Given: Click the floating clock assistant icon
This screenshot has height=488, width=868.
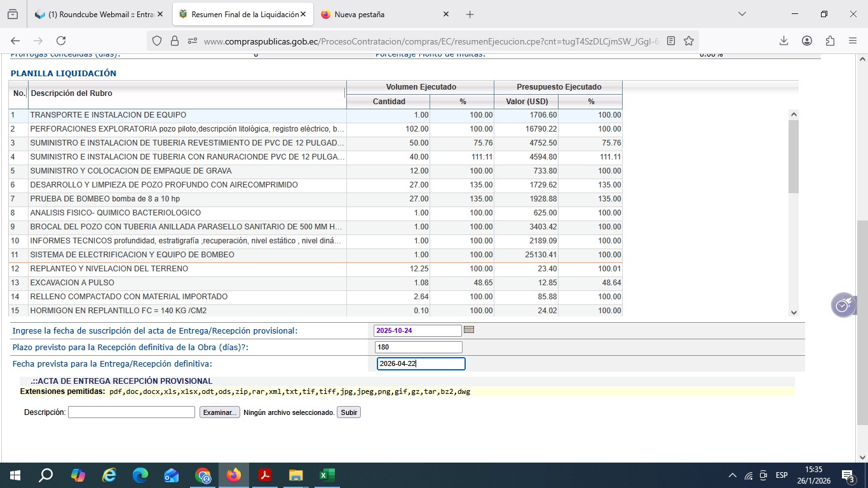Looking at the screenshot, I should tap(843, 306).
